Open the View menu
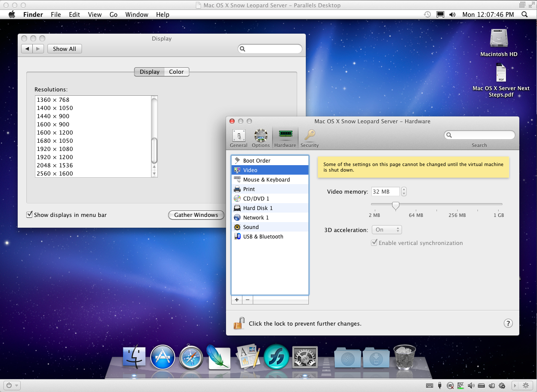 coord(95,14)
